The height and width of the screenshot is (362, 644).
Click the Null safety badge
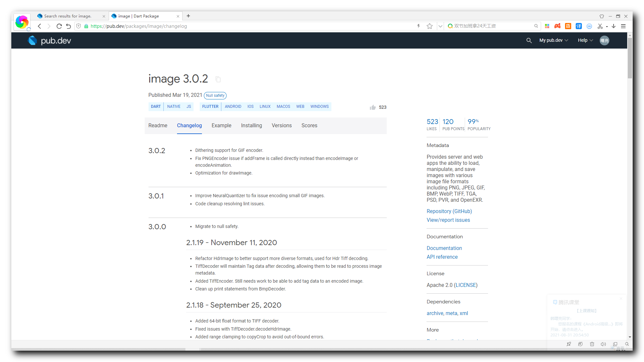click(215, 96)
